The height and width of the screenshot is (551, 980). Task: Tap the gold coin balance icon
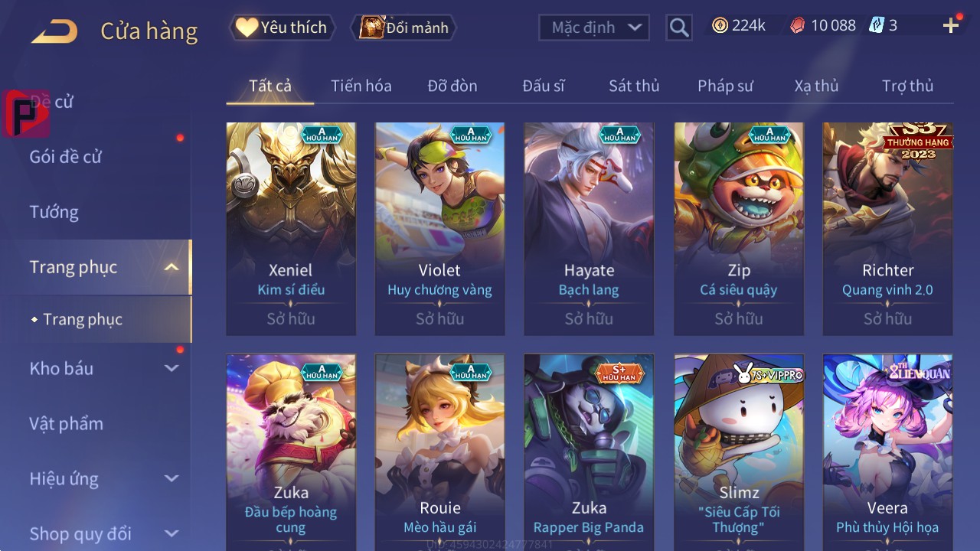click(x=720, y=25)
